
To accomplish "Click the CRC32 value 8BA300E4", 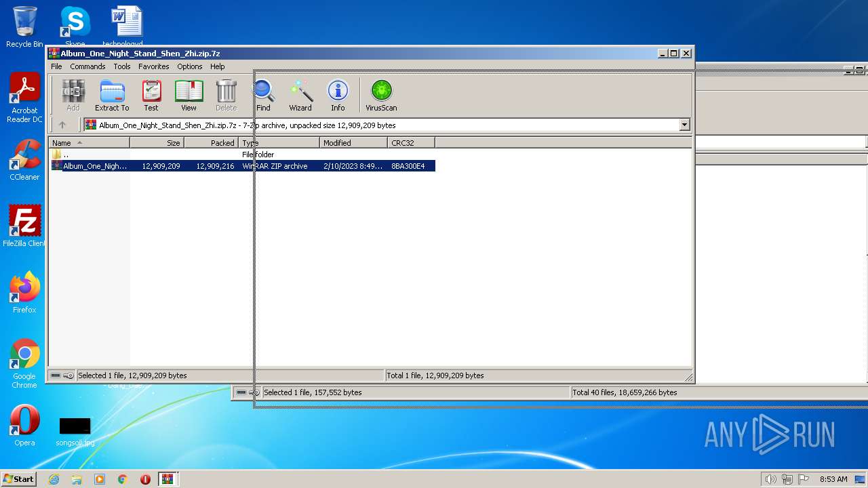I will [x=408, y=166].
